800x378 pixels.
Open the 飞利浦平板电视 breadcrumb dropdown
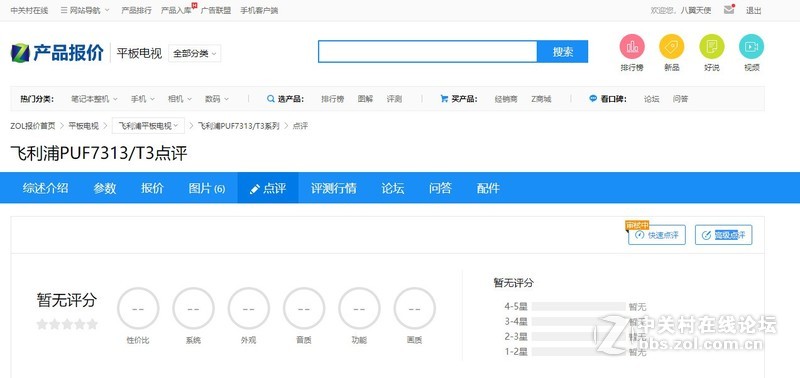(x=148, y=125)
